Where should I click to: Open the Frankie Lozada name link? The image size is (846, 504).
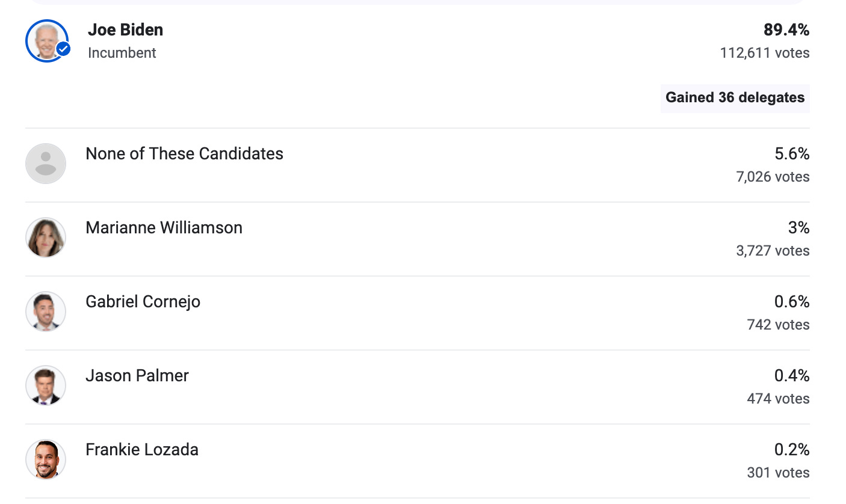click(x=142, y=450)
